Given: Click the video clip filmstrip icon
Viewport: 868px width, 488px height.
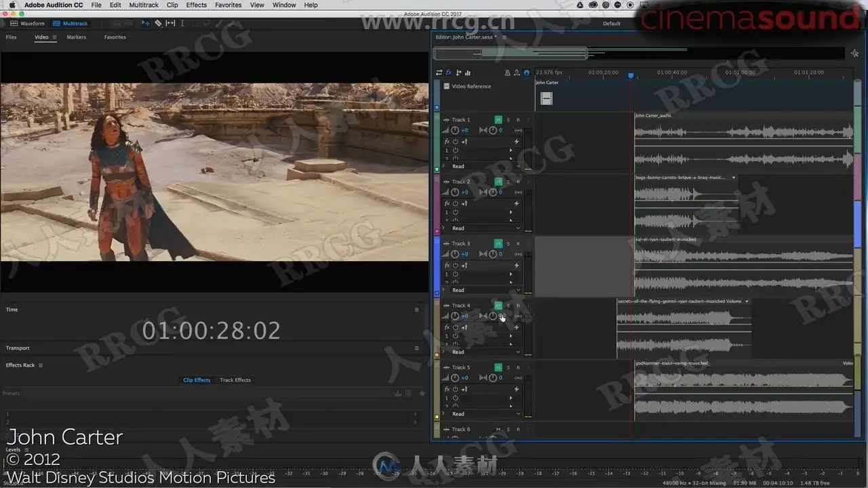Looking at the screenshot, I should [547, 99].
